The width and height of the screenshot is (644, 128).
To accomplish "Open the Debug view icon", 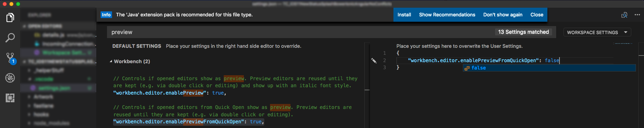I will coord(10,78).
